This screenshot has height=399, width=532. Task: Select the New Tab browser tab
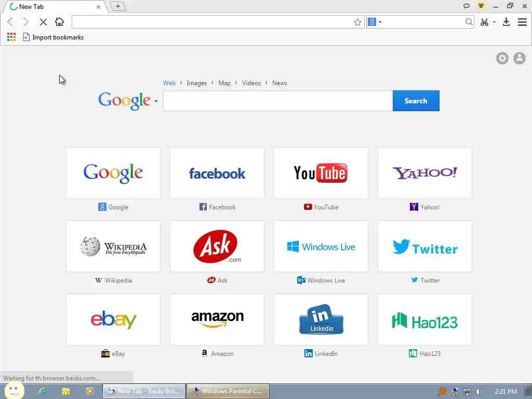(x=54, y=7)
